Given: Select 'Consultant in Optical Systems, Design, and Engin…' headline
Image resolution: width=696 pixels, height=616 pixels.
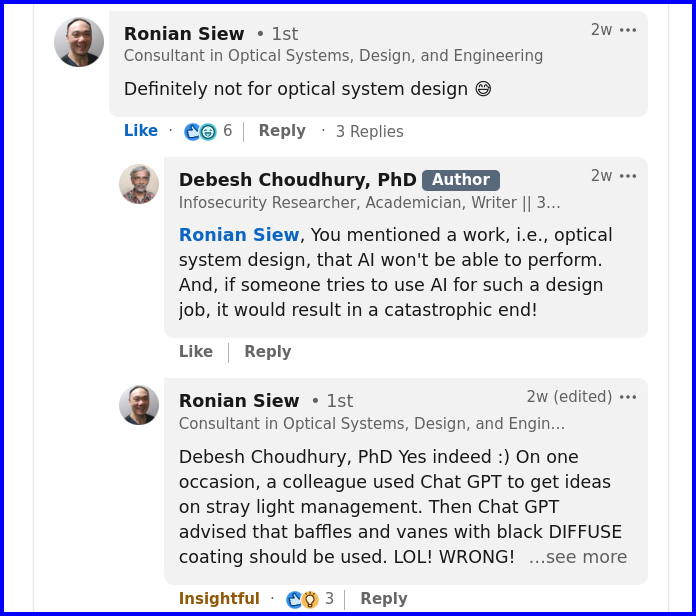Looking at the screenshot, I should 372,424.
